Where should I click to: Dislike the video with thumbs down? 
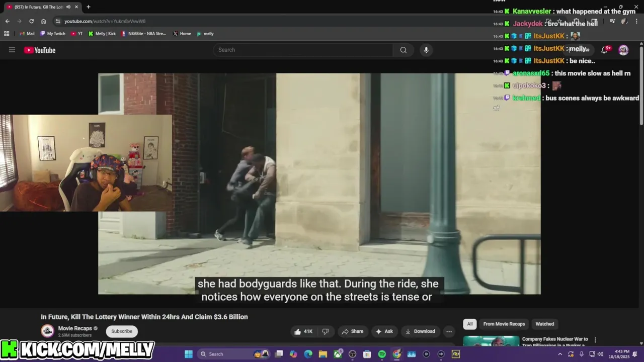pos(326,331)
